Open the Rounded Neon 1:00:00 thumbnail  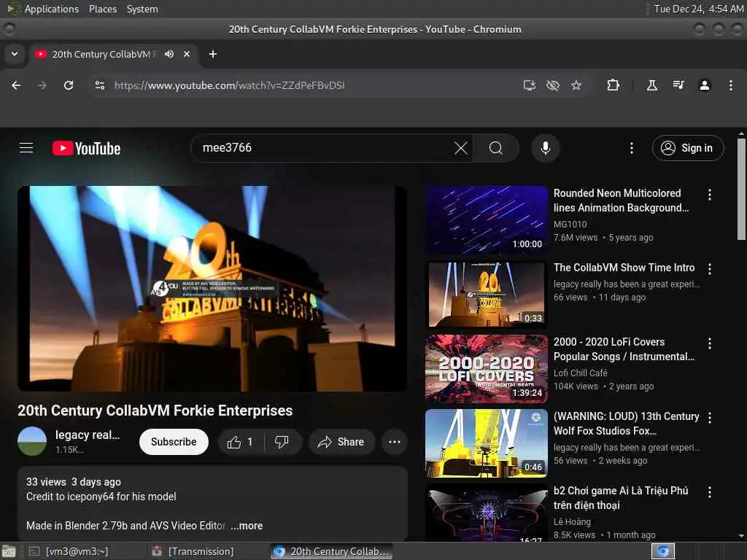pyautogui.click(x=487, y=219)
